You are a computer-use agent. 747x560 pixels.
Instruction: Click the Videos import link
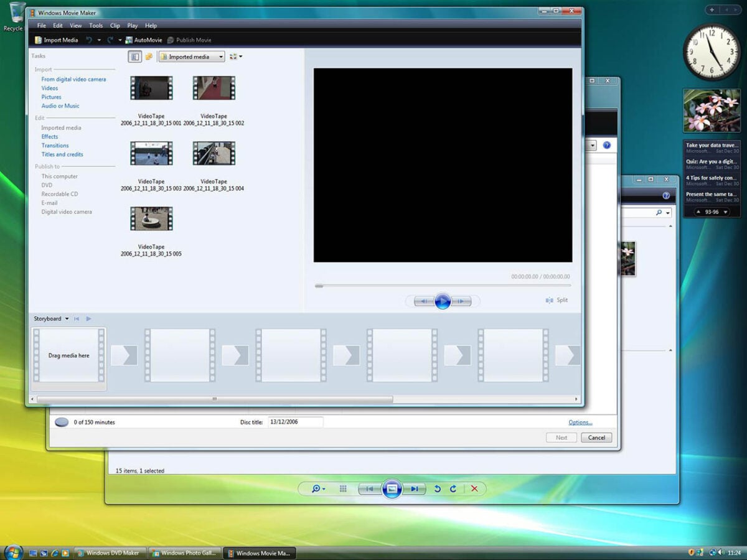pyautogui.click(x=50, y=88)
